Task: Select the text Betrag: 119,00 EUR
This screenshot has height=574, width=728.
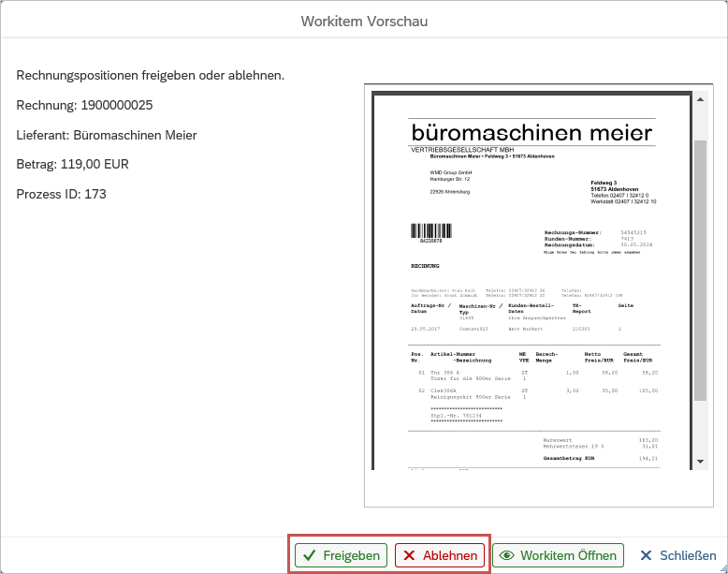Action: pos(72,164)
